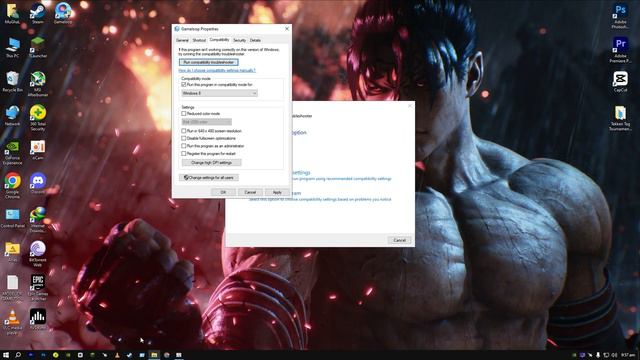
Task: Click OK in Gameloop Properties
Action: click(x=223, y=192)
